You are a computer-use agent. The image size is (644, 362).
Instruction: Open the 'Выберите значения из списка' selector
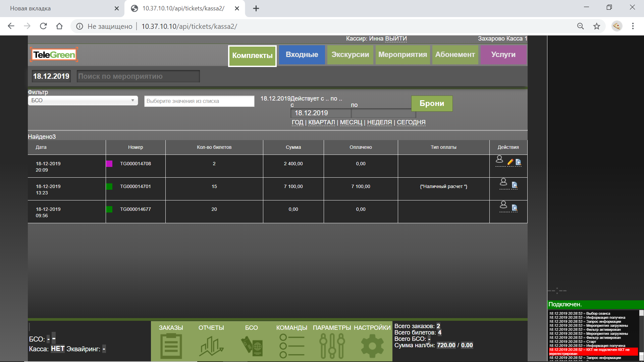(199, 101)
